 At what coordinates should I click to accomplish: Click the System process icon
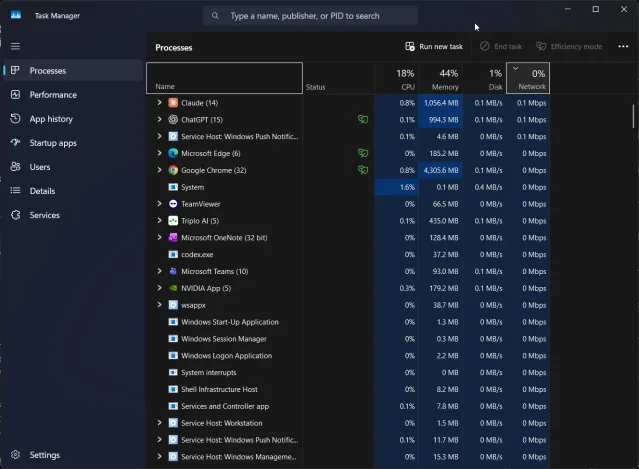tap(173, 187)
